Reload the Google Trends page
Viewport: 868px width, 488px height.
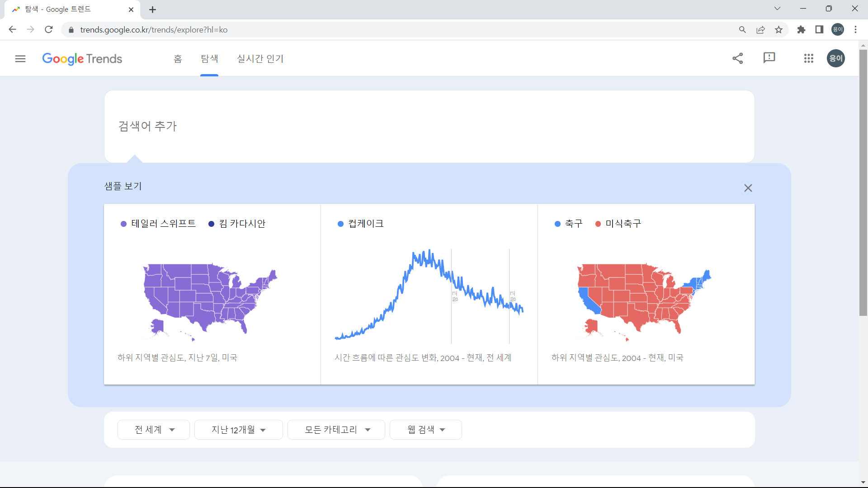48,29
